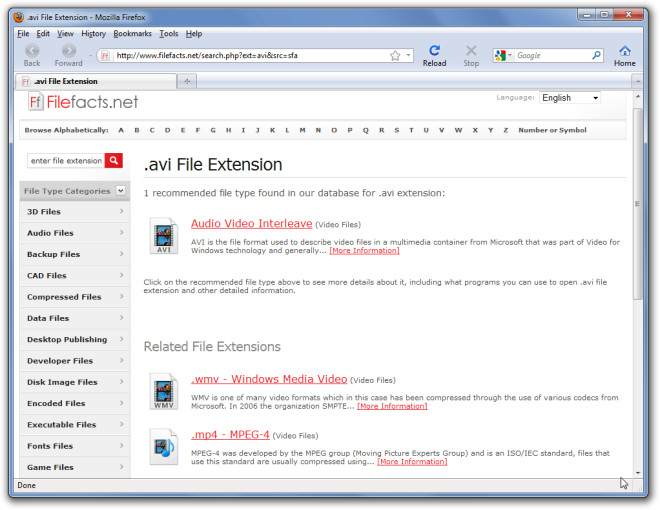Open the Edit menu
The image size is (660, 510).
click(x=43, y=34)
